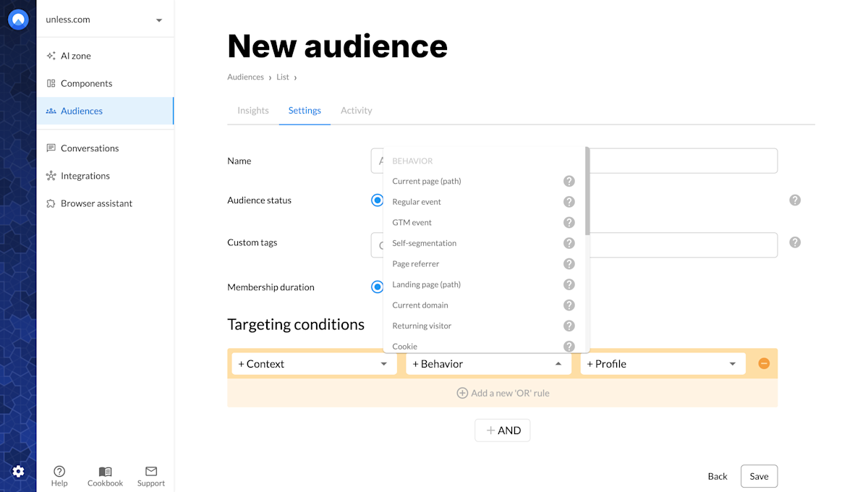The height and width of the screenshot is (492, 868).
Task: Select the Membership duration radio button
Action: 377,287
